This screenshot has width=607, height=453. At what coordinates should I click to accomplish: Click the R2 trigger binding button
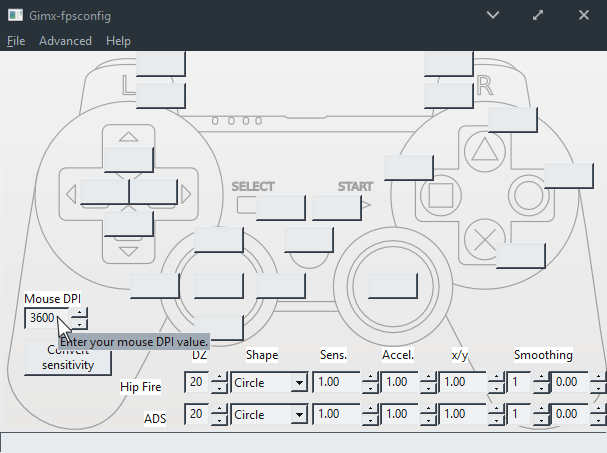(449, 64)
